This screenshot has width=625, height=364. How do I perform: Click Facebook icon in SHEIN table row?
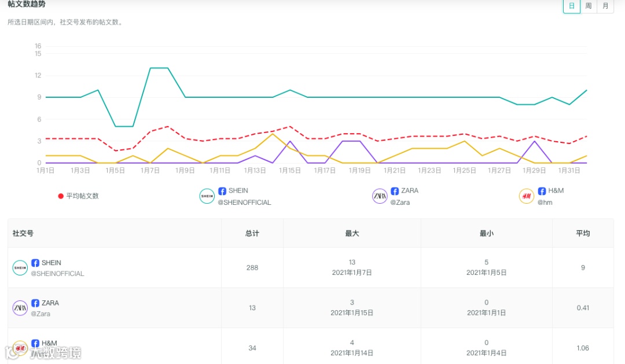[x=35, y=263]
